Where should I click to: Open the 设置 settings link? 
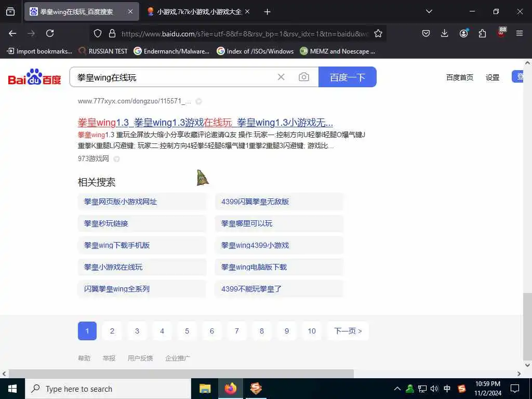tap(493, 77)
